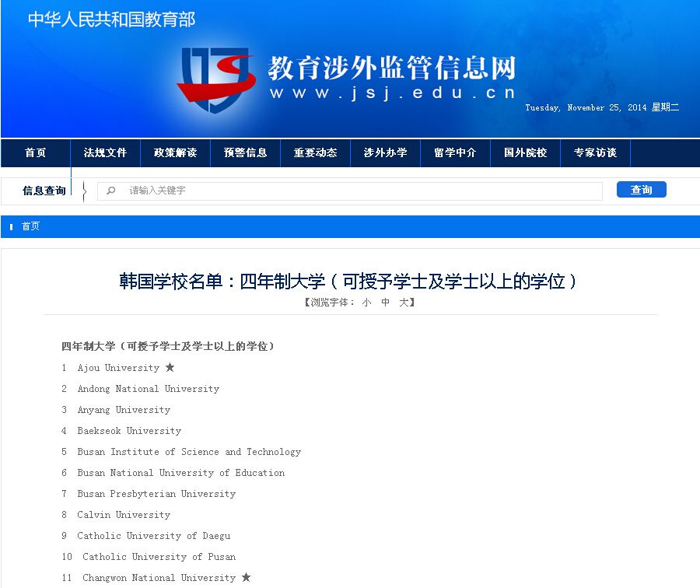Image resolution: width=700 pixels, height=588 pixels.
Task: Click the star beside Ajou University
Action: click(170, 367)
